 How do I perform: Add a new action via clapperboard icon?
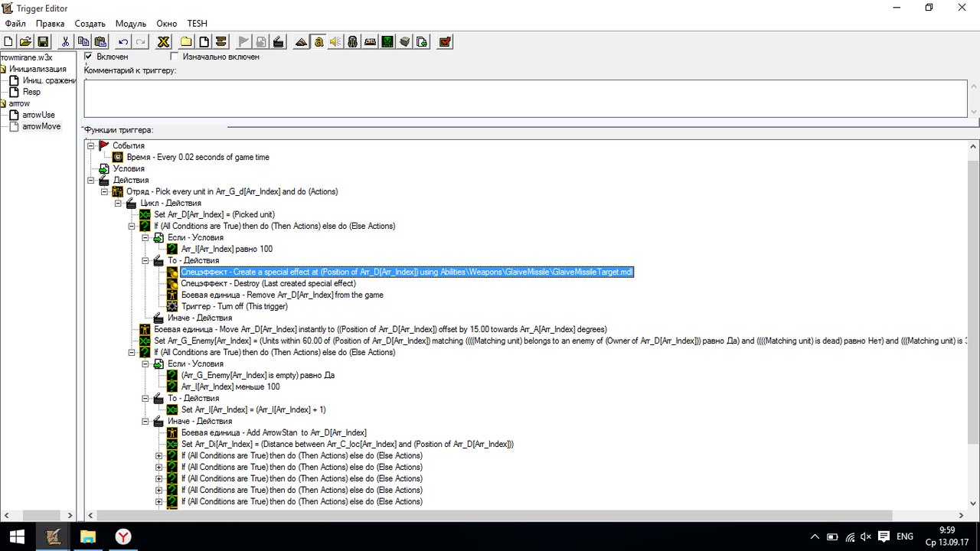[279, 41]
